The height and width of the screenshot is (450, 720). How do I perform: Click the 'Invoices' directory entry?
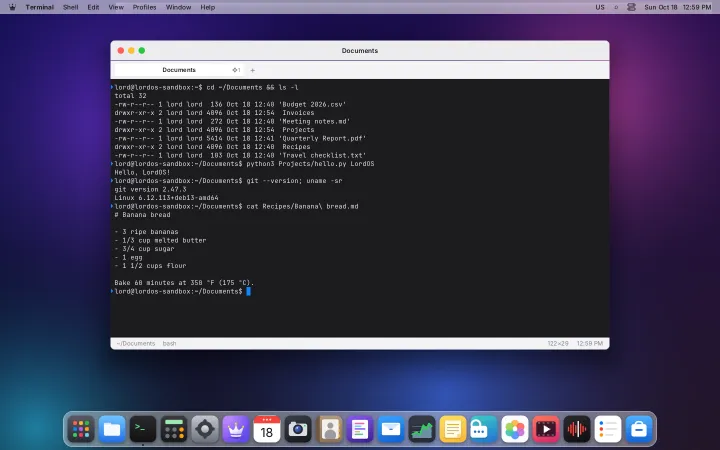pos(298,113)
